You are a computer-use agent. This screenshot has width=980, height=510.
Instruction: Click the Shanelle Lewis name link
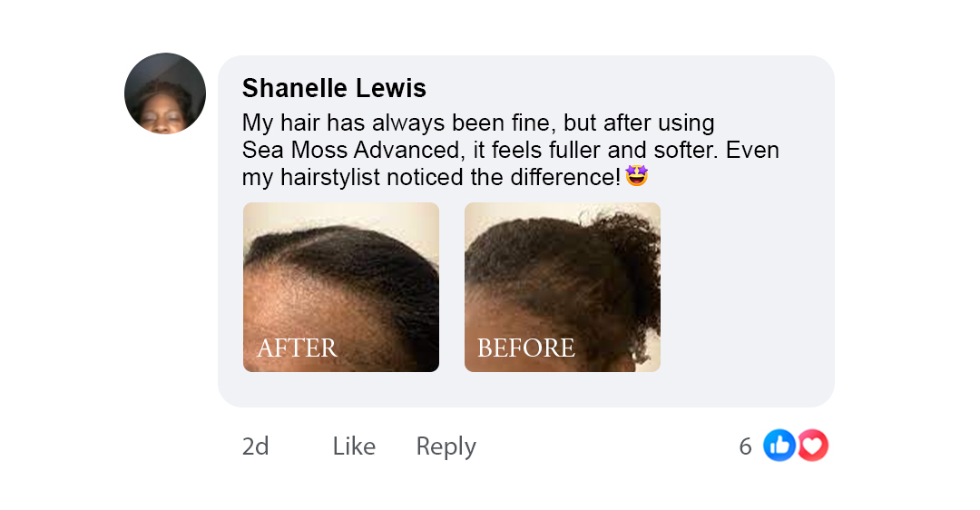click(x=334, y=88)
